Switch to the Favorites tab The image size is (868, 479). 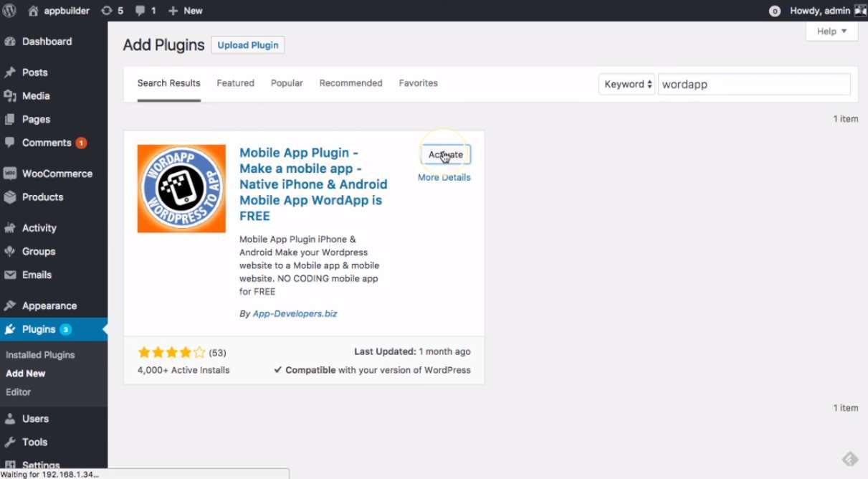419,83
